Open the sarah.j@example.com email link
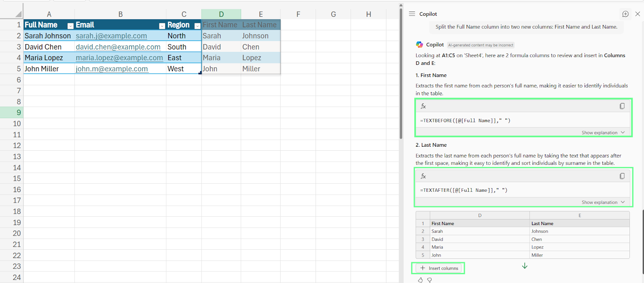This screenshot has height=283, width=644. 111,36
